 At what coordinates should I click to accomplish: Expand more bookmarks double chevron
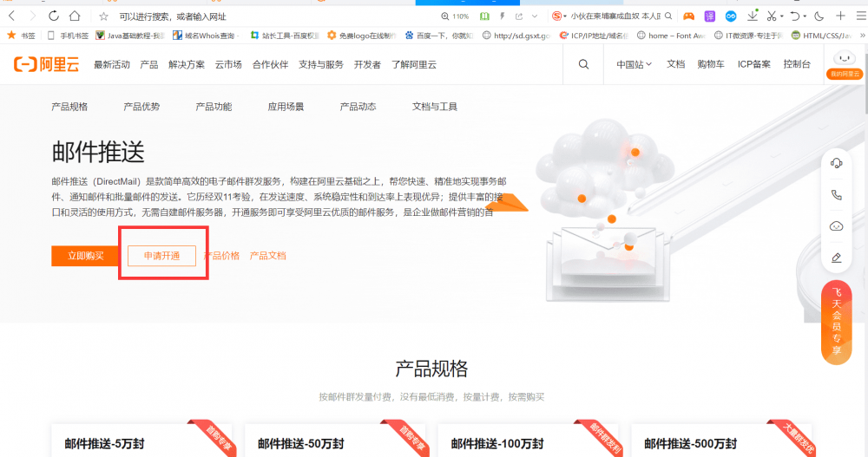[862, 36]
